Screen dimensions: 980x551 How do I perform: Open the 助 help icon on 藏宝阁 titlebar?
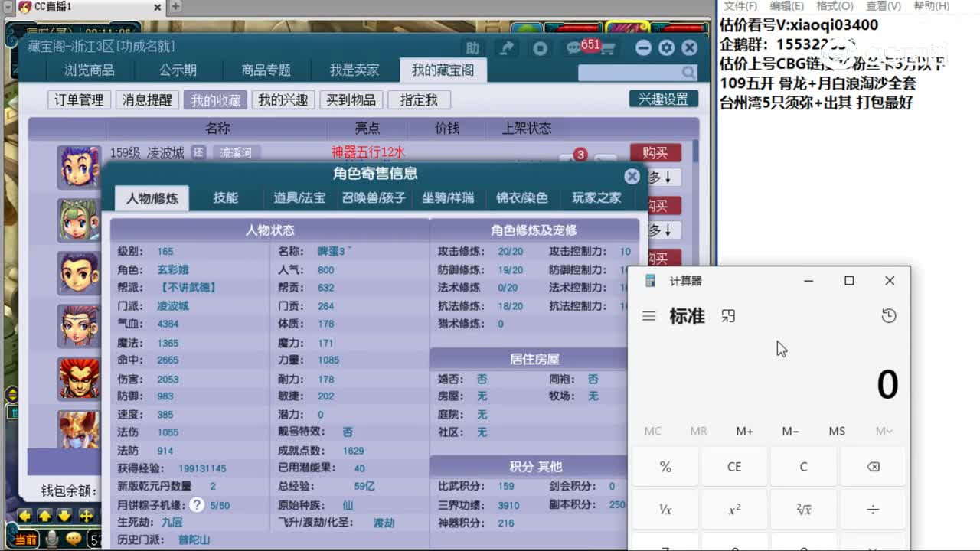(473, 47)
